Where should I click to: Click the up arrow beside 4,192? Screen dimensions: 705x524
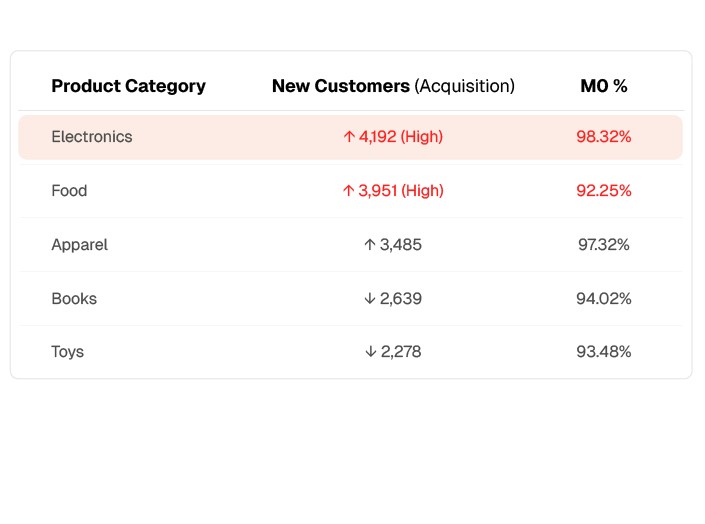(349, 137)
